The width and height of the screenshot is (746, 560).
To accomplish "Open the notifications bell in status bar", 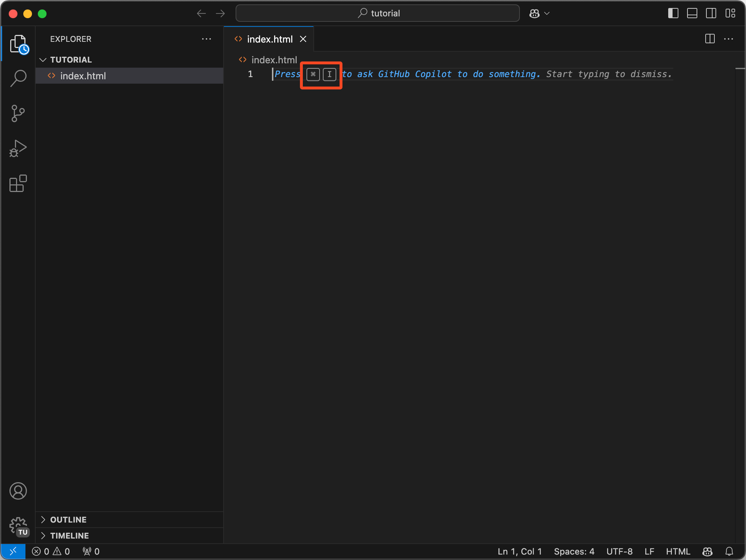I will coord(729,552).
